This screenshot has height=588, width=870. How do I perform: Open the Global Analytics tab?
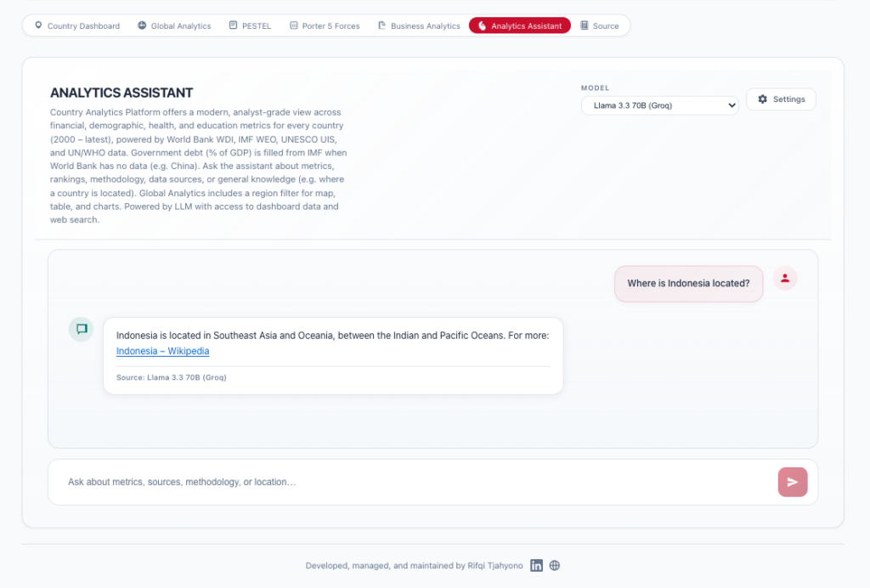174,26
